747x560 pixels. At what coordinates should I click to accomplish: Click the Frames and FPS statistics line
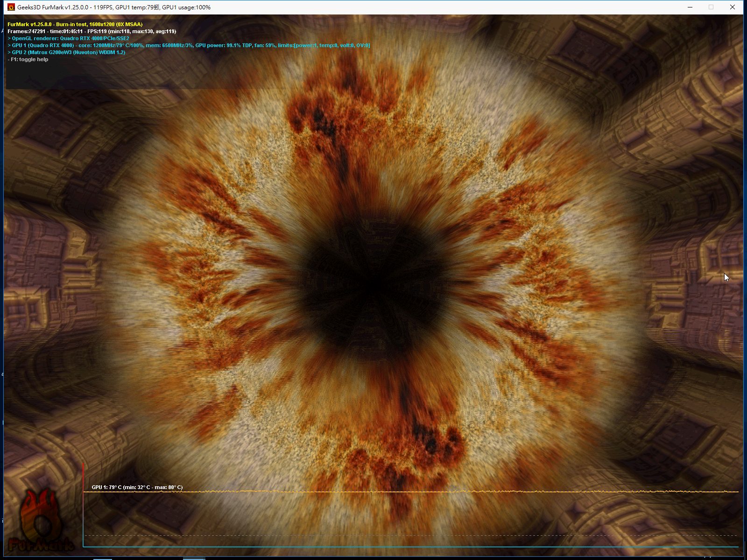coord(92,31)
